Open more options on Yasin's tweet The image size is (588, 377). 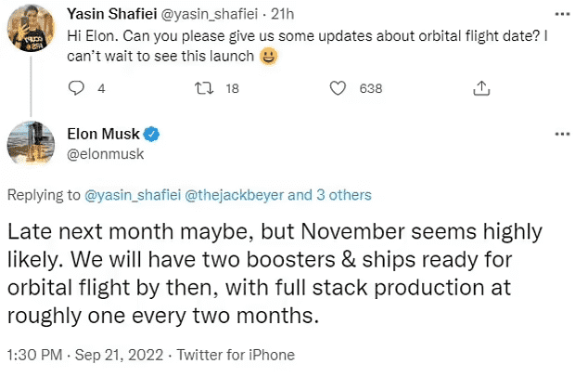click(x=561, y=15)
